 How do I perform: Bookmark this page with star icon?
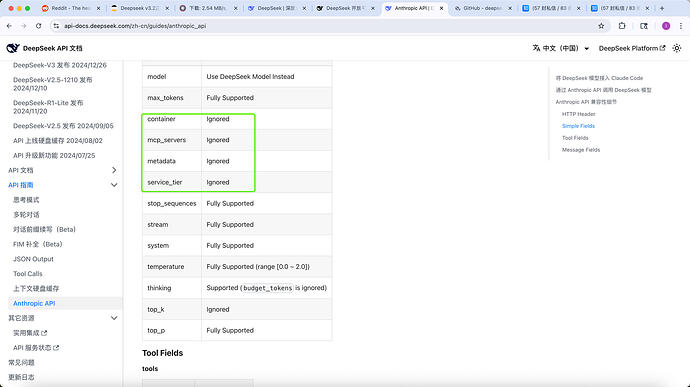[601, 26]
